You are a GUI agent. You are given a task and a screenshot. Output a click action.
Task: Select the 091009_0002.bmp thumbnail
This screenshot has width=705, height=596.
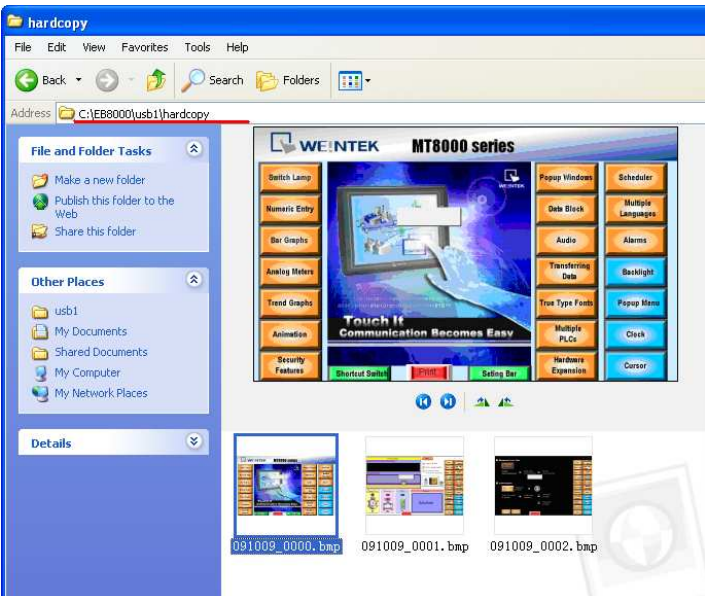coord(543,485)
